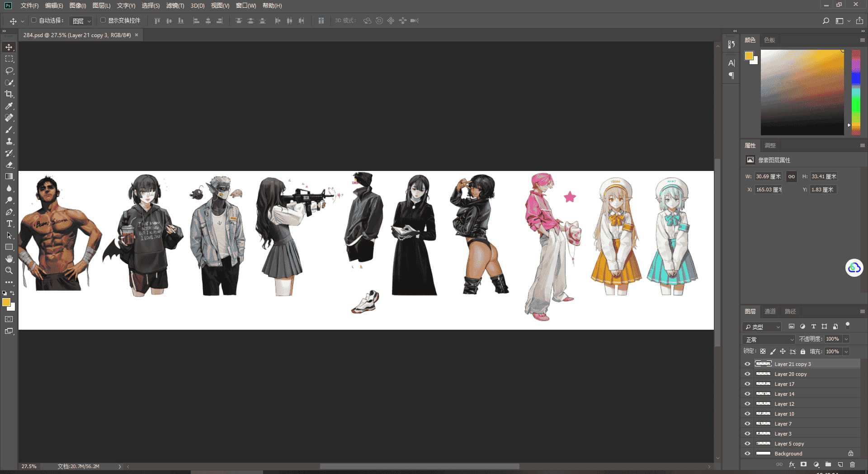The height and width of the screenshot is (474, 868).
Task: Click the delete layer trash icon
Action: [852, 465]
